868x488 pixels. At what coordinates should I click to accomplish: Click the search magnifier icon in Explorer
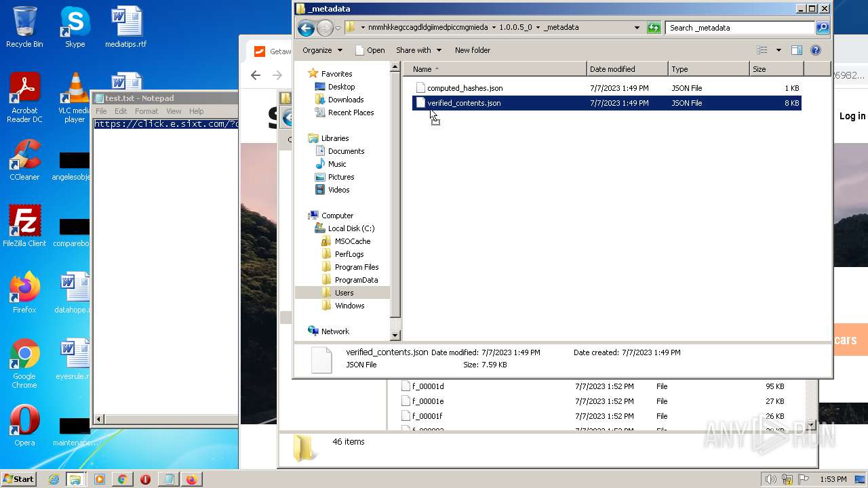coord(823,28)
